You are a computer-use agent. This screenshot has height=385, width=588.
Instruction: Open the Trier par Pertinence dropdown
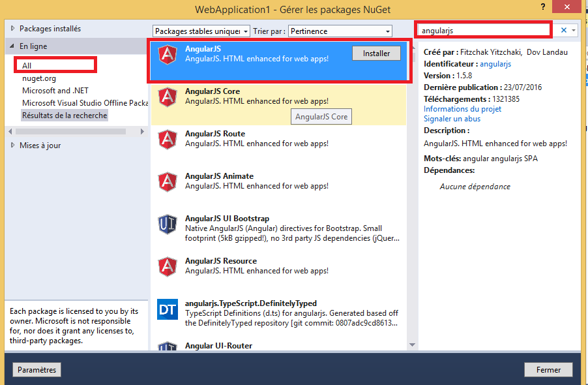(x=340, y=31)
